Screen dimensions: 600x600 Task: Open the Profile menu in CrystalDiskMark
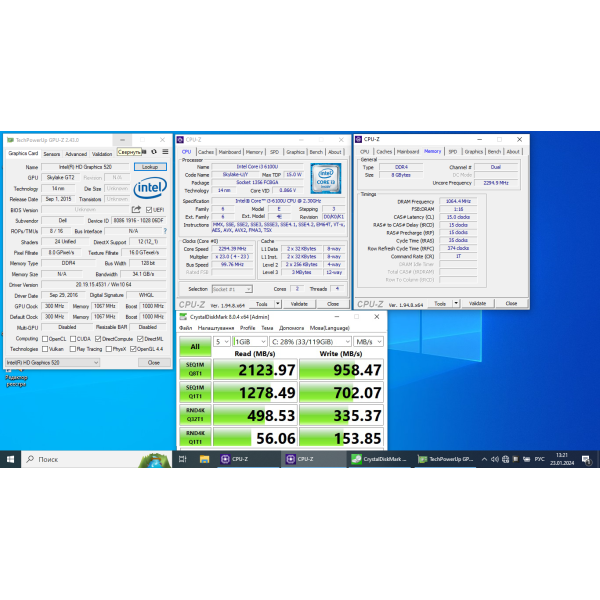[247, 328]
